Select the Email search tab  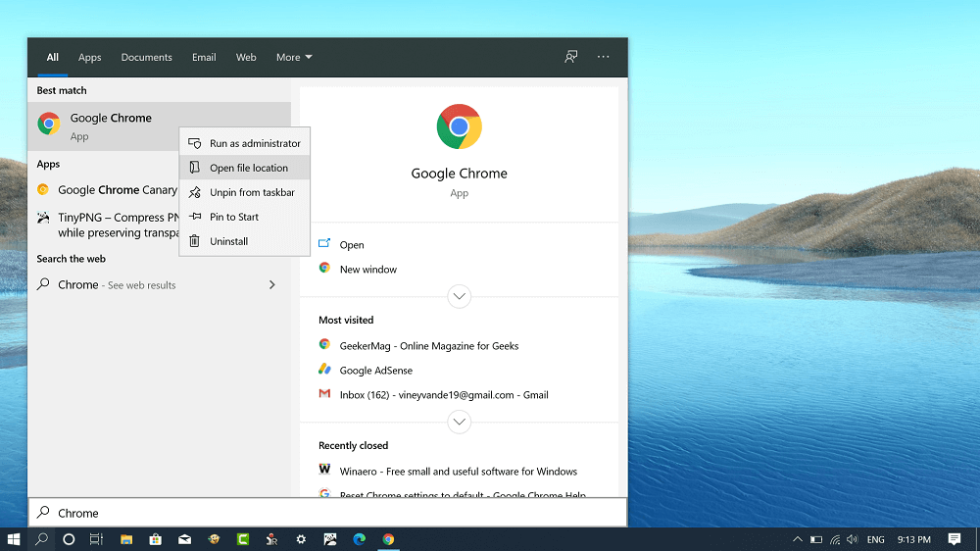(x=204, y=57)
